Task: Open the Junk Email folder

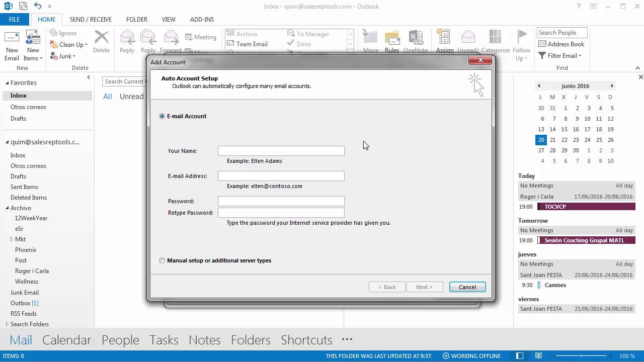Action: [x=25, y=293]
